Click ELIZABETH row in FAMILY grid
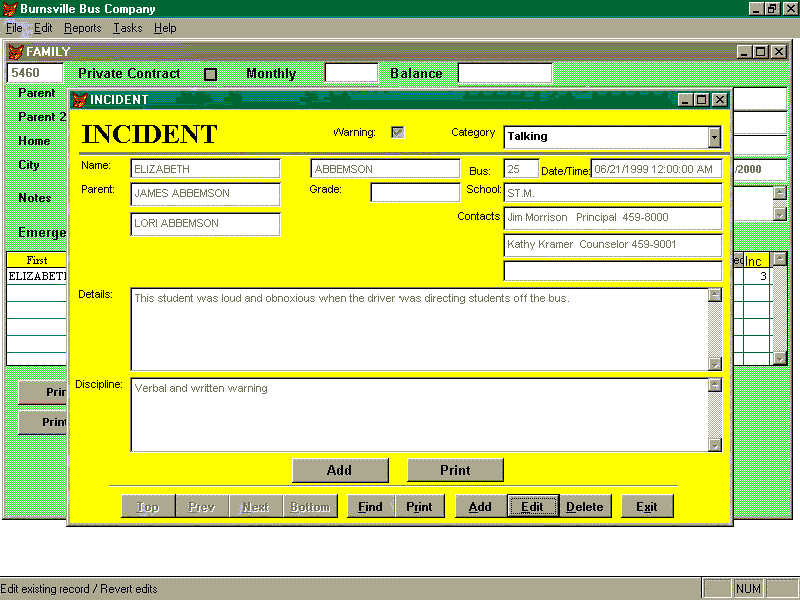This screenshot has width=800, height=600. coord(37,276)
